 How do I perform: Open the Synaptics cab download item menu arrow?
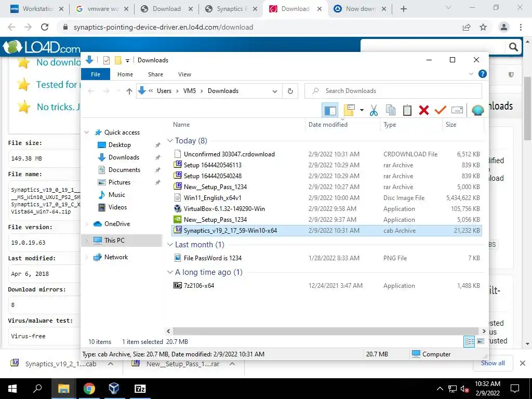[x=111, y=364]
